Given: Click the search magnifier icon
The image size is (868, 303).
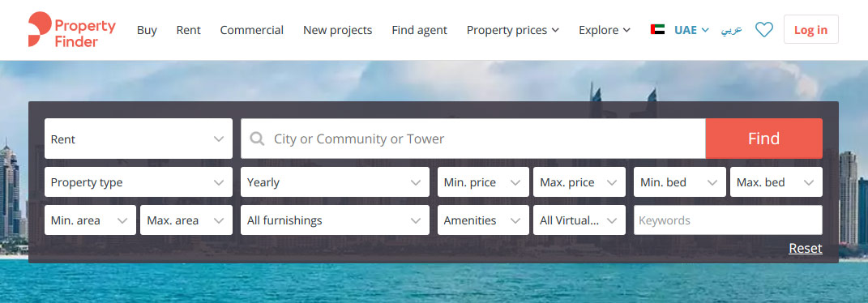Looking at the screenshot, I should 257,139.
